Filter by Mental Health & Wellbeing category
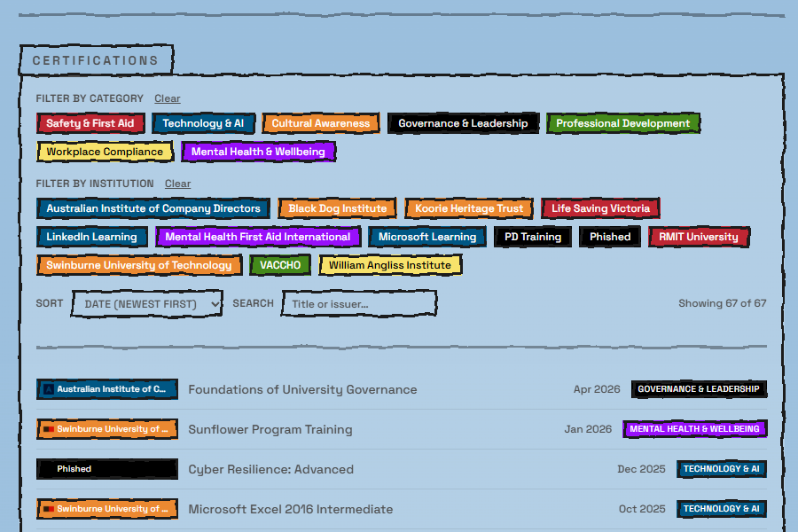The image size is (798, 532). 258,152
